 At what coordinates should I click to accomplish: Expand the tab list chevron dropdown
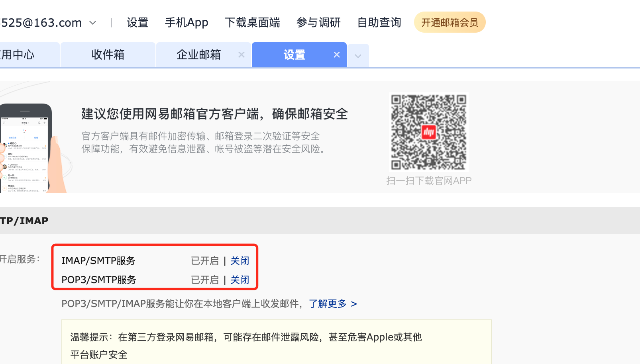click(x=358, y=56)
